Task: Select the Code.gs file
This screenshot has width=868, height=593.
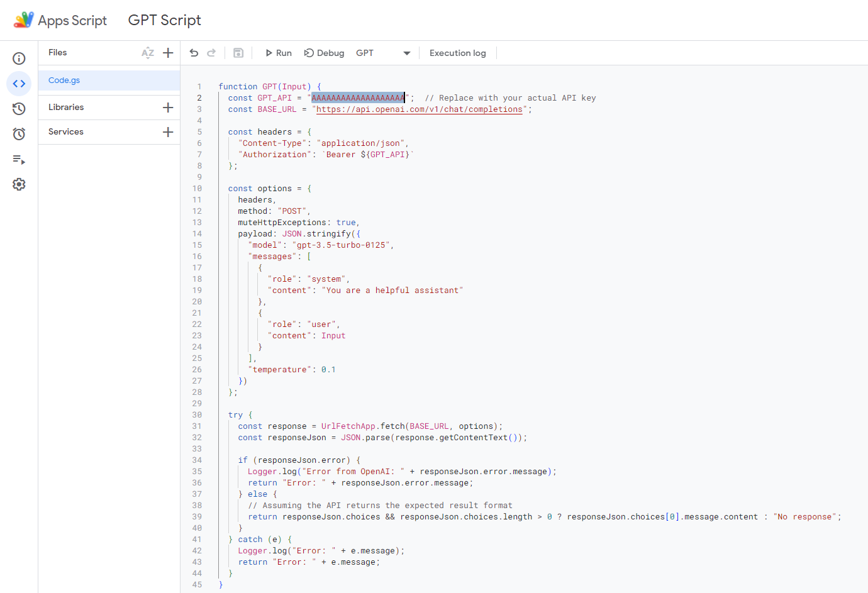Action: click(x=64, y=80)
